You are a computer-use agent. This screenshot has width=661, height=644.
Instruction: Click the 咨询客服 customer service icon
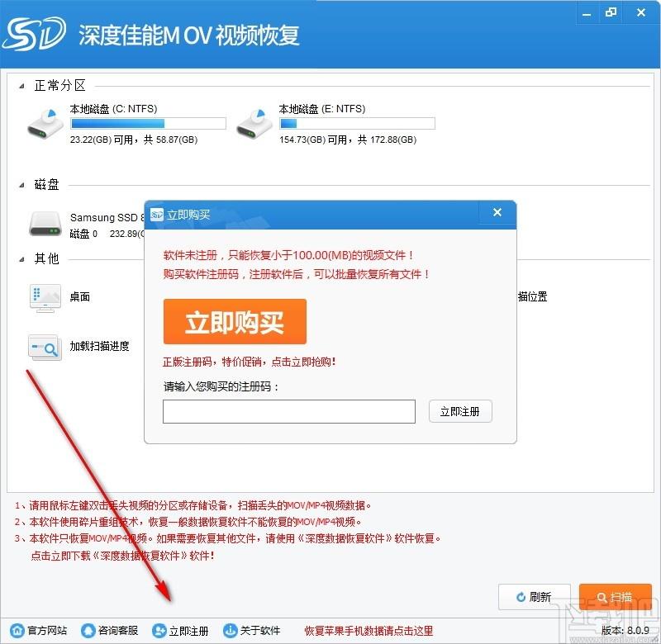coord(88,631)
